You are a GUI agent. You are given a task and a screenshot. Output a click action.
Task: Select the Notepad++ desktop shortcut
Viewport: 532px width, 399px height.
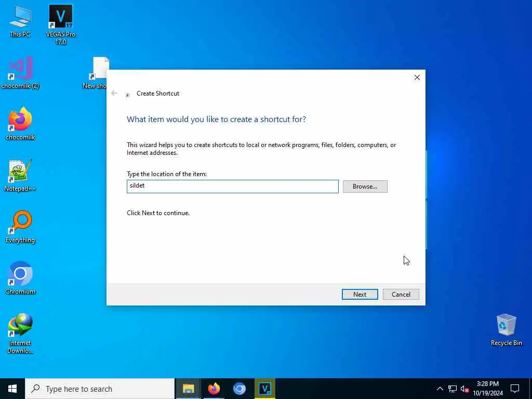(20, 176)
